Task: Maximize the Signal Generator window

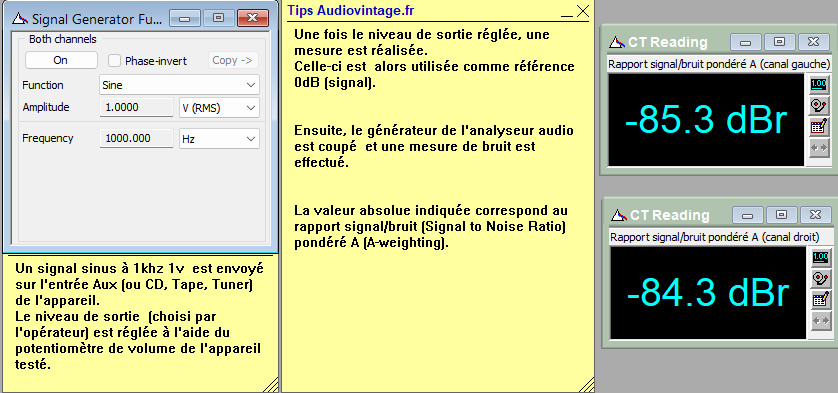Action: click(218, 18)
